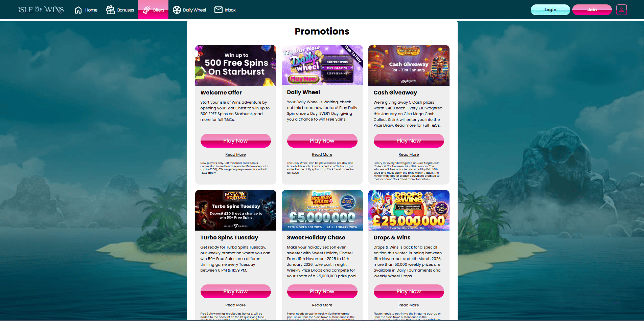Click the Isle of Wins logo
Screen dimensions: 644x321
tap(41, 10)
